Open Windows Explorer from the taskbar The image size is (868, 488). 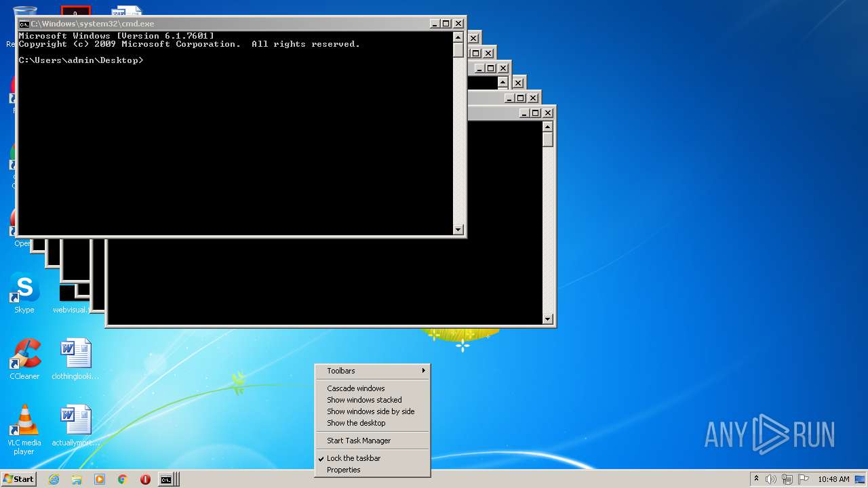coord(77,479)
